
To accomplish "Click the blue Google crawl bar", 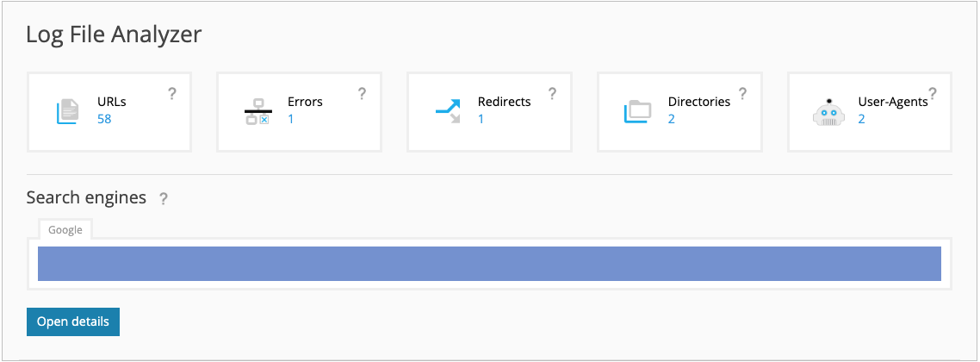I will click(489, 264).
